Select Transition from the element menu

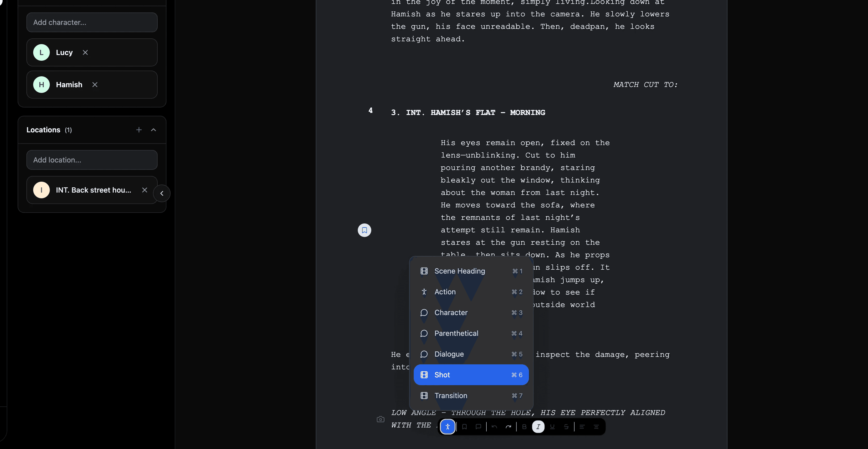(471, 396)
